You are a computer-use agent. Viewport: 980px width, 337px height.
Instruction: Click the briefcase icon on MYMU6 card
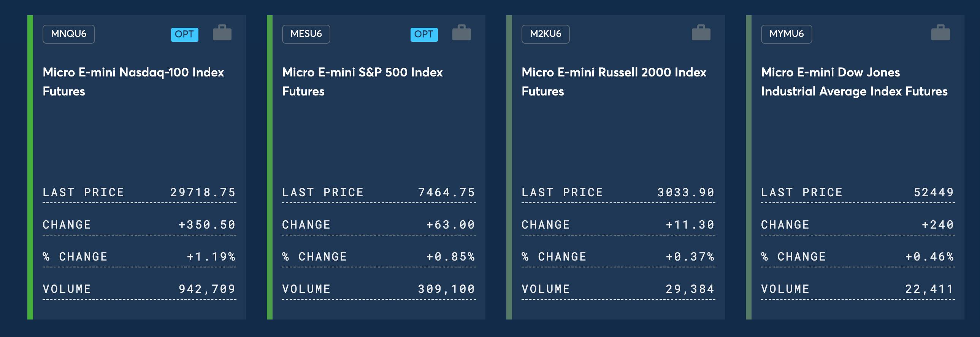click(940, 33)
